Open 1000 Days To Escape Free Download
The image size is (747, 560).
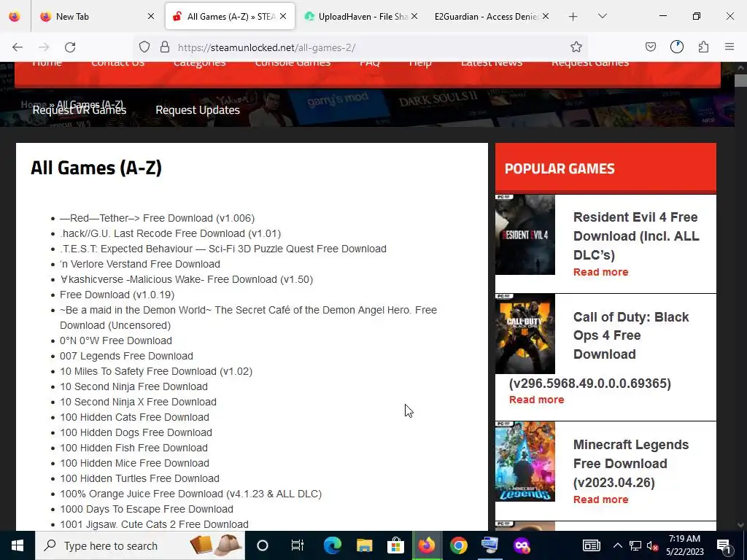(x=146, y=509)
